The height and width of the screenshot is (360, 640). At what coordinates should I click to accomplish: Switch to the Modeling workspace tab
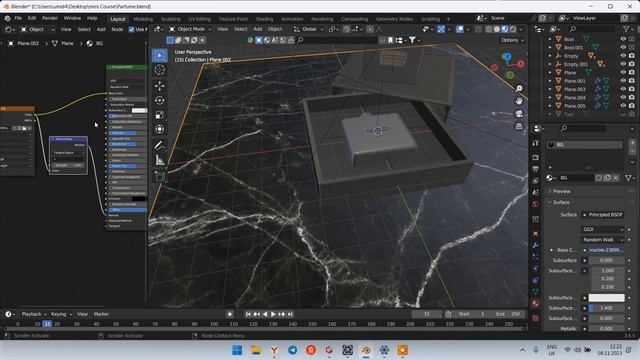point(143,19)
